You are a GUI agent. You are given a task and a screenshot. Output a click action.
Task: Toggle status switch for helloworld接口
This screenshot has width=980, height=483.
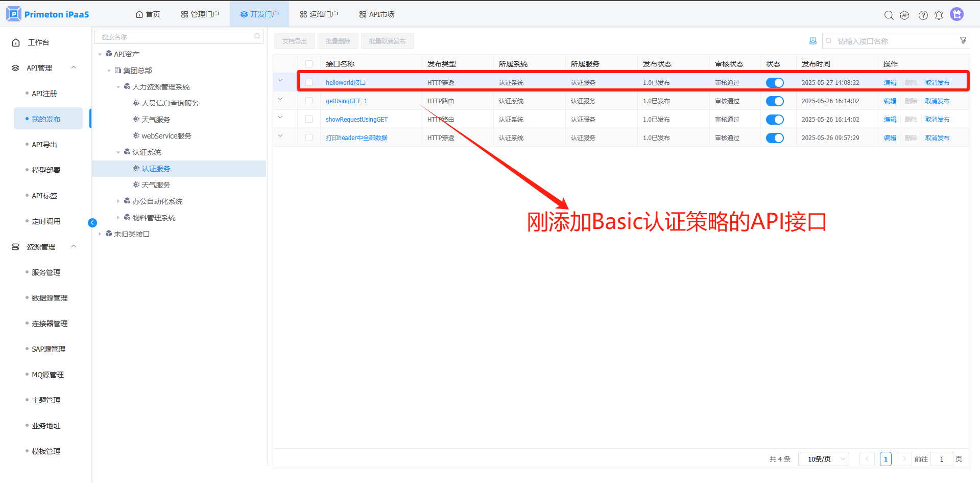pos(774,83)
